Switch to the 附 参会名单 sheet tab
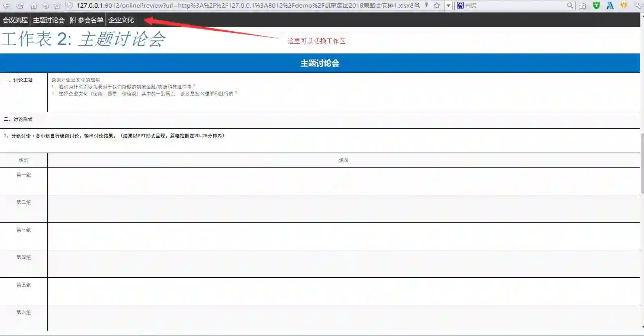The image size is (644, 336). pos(86,20)
